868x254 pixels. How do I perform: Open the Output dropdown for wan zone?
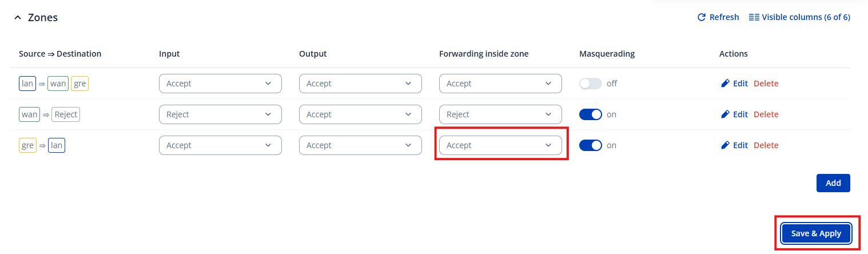click(360, 114)
